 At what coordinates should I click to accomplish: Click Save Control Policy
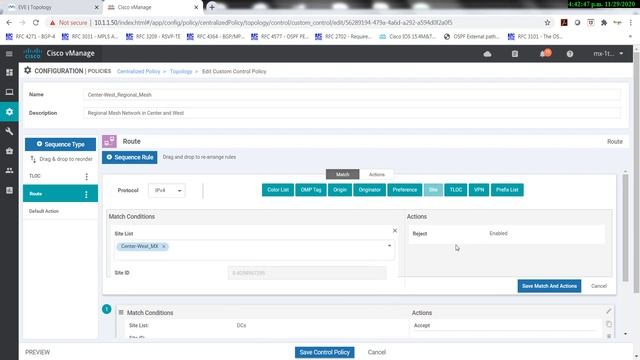point(324,352)
